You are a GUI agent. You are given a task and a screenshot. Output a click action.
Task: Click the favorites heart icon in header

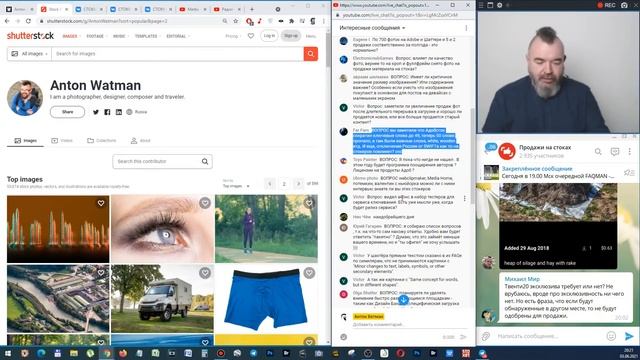(x=251, y=36)
